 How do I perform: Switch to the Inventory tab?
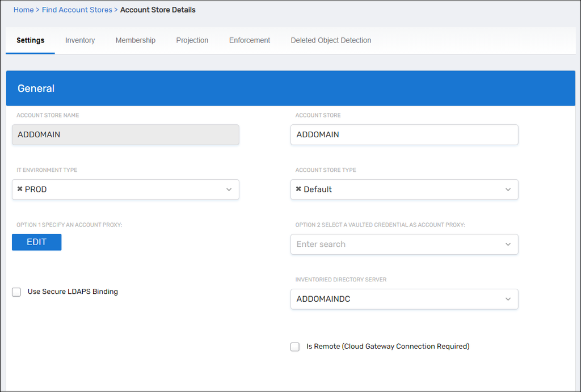[x=80, y=40]
